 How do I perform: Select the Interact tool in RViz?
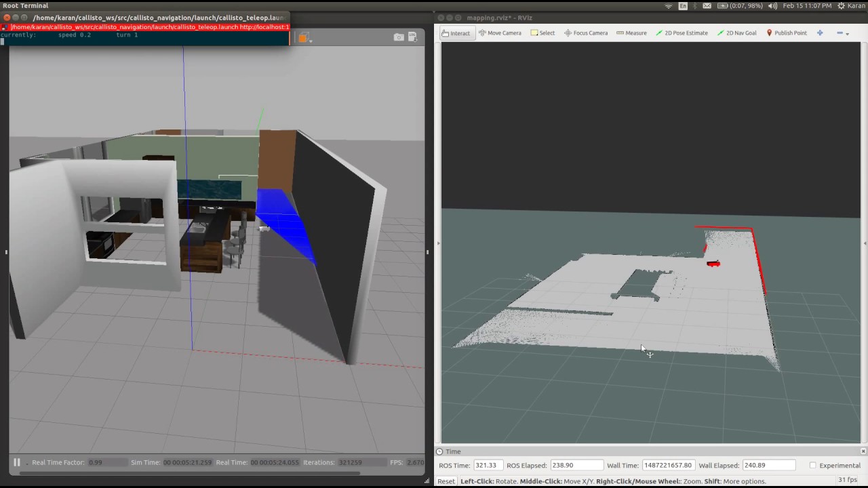pyautogui.click(x=456, y=33)
